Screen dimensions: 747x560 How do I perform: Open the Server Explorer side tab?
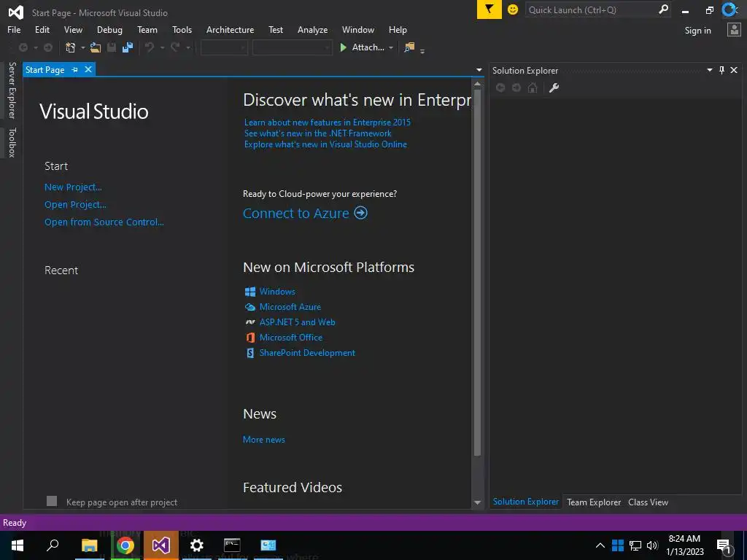[x=12, y=90]
